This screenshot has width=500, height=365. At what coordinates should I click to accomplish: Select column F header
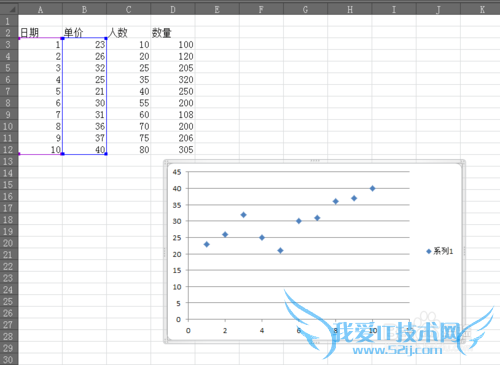[x=261, y=9]
